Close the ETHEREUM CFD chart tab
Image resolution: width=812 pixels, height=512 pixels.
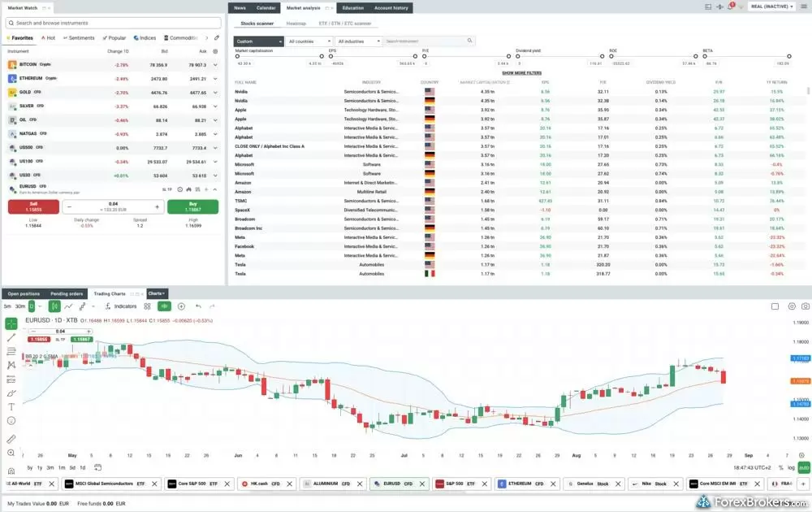coord(553,484)
